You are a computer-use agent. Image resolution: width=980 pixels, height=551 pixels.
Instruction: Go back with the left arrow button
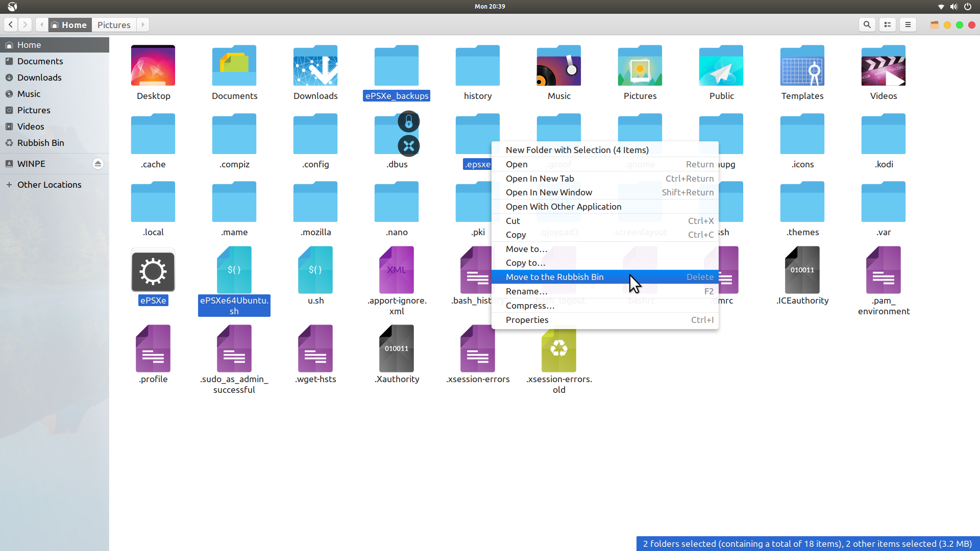coord(11,24)
